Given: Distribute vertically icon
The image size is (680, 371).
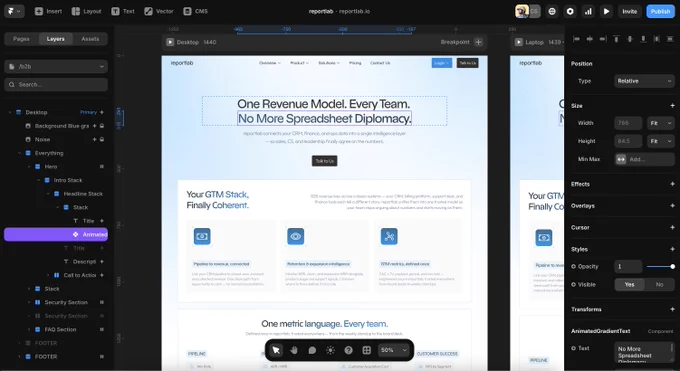Looking at the screenshot, I should 670,39.
